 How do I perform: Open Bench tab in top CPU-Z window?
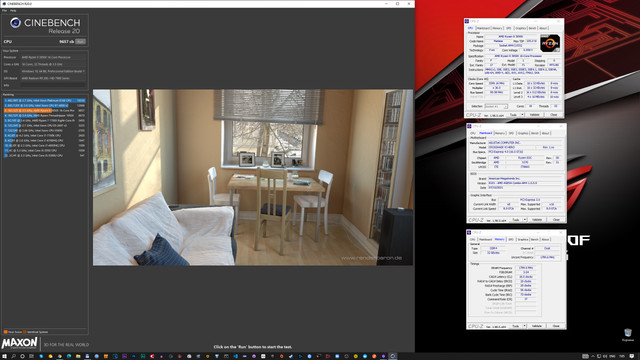pyautogui.click(x=532, y=28)
